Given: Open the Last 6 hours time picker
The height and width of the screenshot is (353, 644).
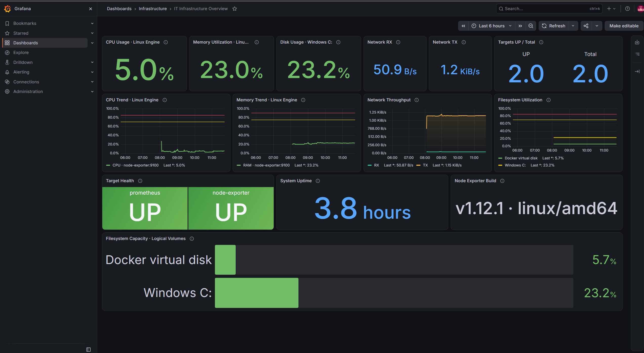Looking at the screenshot, I should coord(492,26).
